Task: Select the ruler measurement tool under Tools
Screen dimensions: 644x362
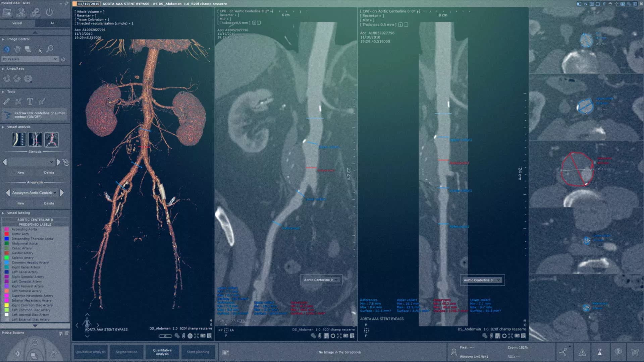Action: click(x=6, y=101)
